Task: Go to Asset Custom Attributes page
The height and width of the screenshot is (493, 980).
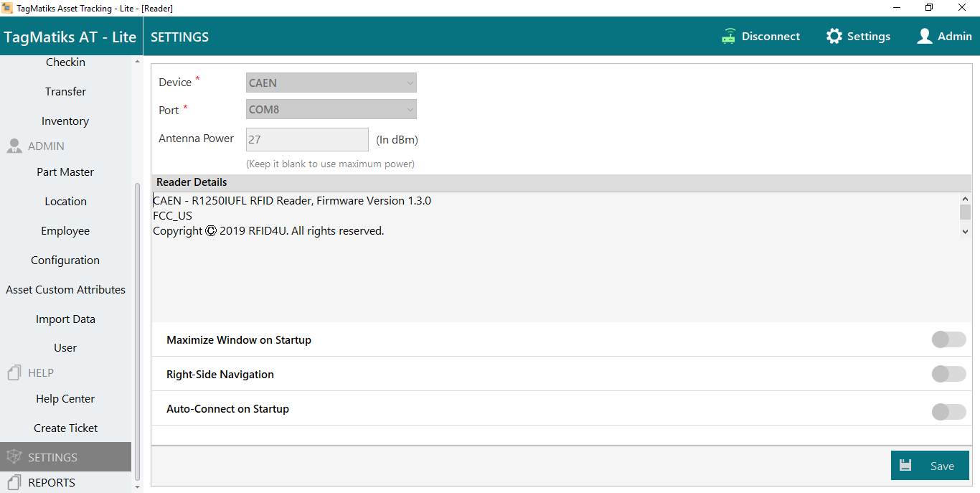Action: 65,290
